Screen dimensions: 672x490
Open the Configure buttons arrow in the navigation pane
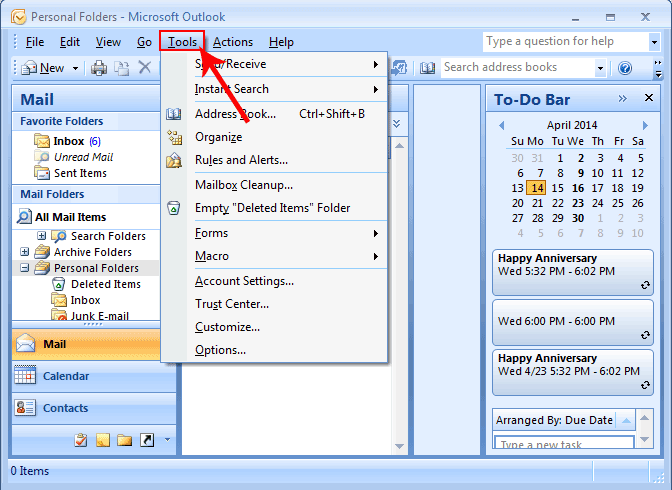(x=168, y=439)
